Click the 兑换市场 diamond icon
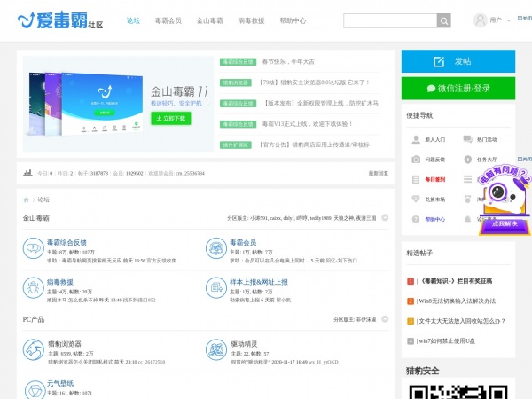The height and width of the screenshot is (399, 532). pyautogui.click(x=416, y=199)
